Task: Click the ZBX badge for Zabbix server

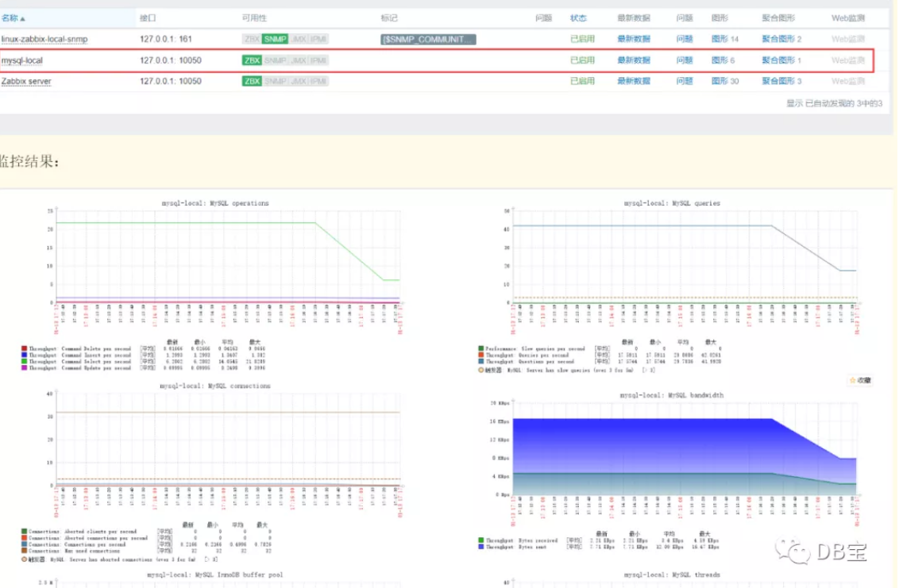Action: click(x=252, y=82)
